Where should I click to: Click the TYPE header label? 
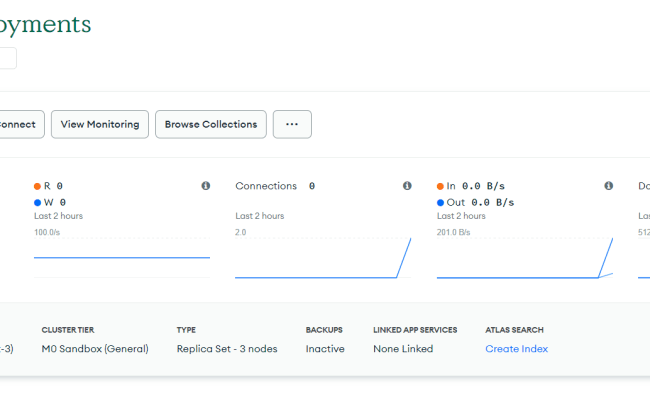pyautogui.click(x=186, y=330)
